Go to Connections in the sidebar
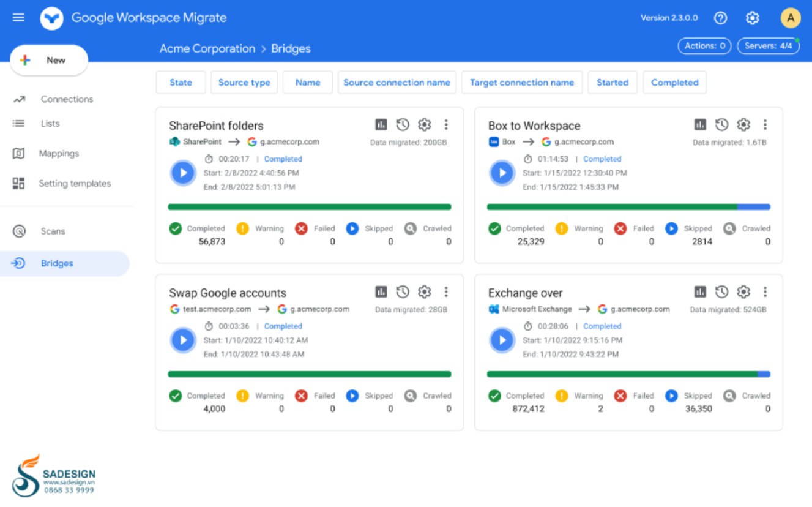This screenshot has height=507, width=812. click(67, 99)
